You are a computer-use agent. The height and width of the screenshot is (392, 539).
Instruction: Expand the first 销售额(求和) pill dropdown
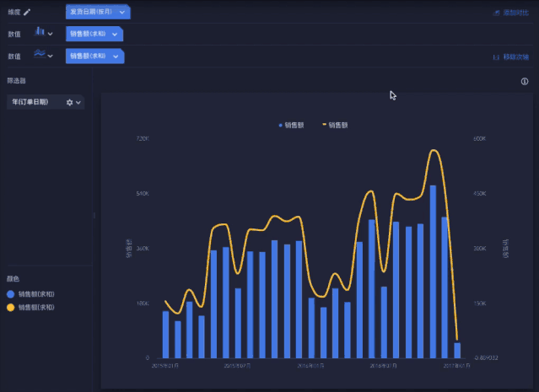pyautogui.click(x=114, y=34)
